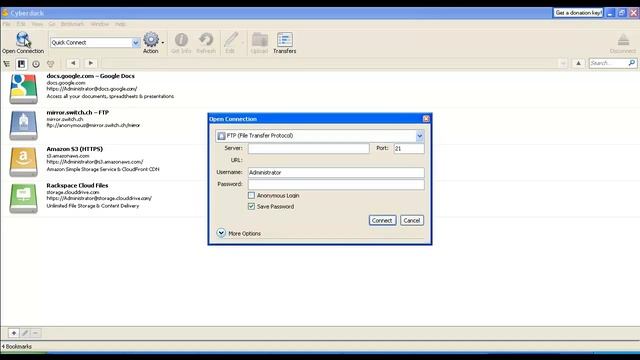Expand More Options in the dialog
640x360 pixels.
221,233
